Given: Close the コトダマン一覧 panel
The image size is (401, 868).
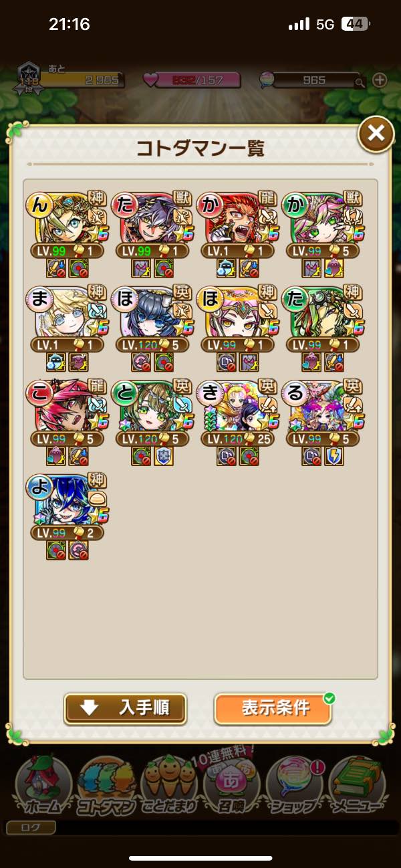Looking at the screenshot, I should pyautogui.click(x=376, y=134).
